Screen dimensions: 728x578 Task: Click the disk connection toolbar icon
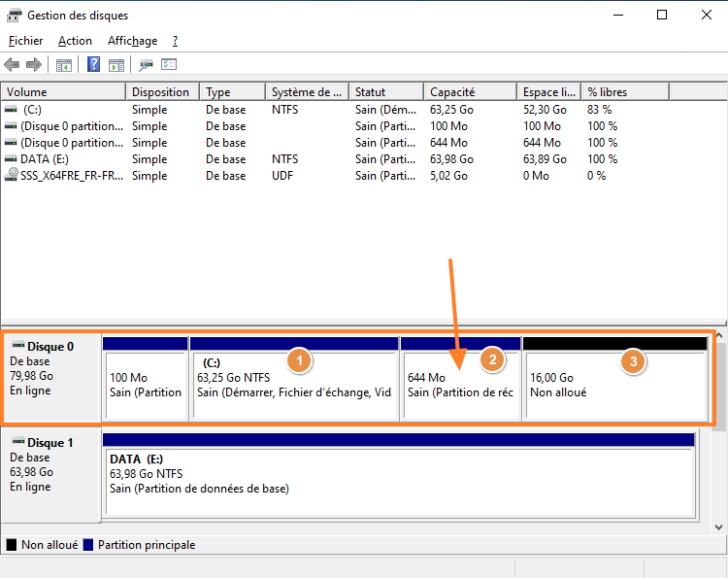click(x=147, y=65)
